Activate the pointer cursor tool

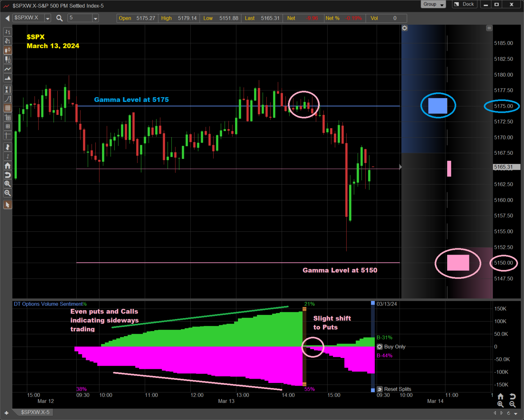[8, 205]
